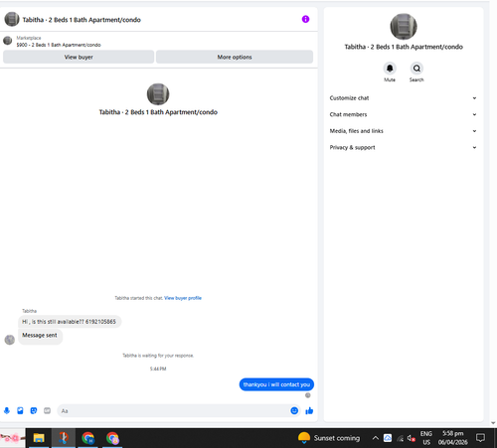This screenshot has width=497, height=448.
Task: Click the large avatar in the right panel
Action: coord(404,27)
